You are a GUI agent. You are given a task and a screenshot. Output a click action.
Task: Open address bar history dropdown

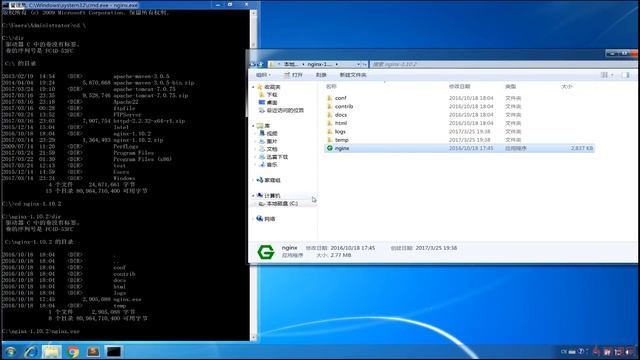[358, 64]
